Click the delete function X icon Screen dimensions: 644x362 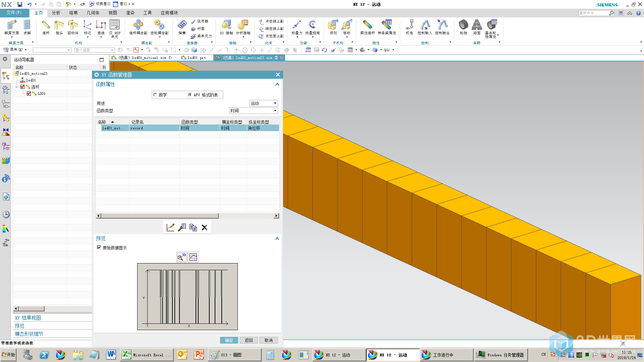[205, 228]
